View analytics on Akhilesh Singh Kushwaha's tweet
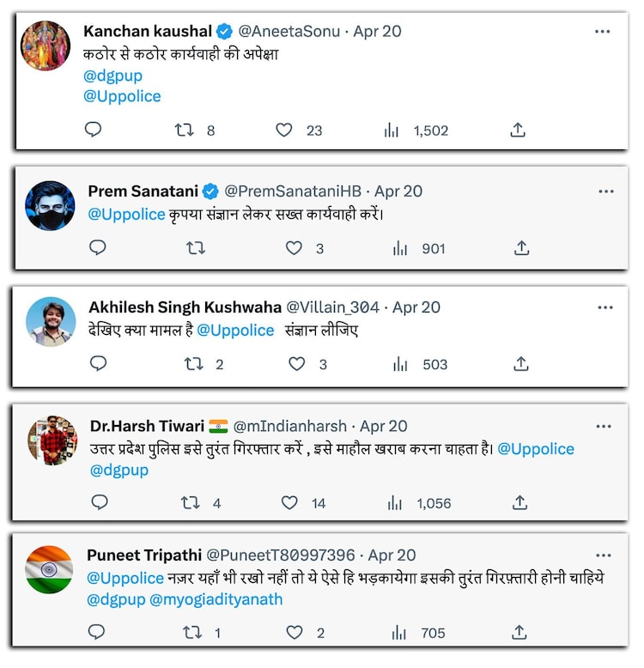Screen dimensions: 644x668 (x=401, y=364)
